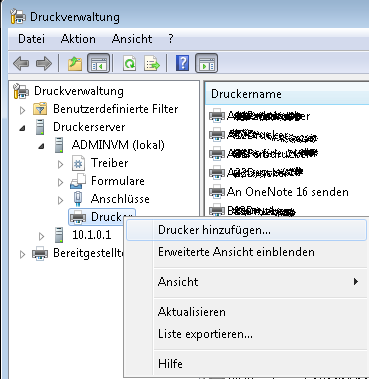Expand the Treiber tree node
This screenshot has width=369, height=379.
pos(60,164)
